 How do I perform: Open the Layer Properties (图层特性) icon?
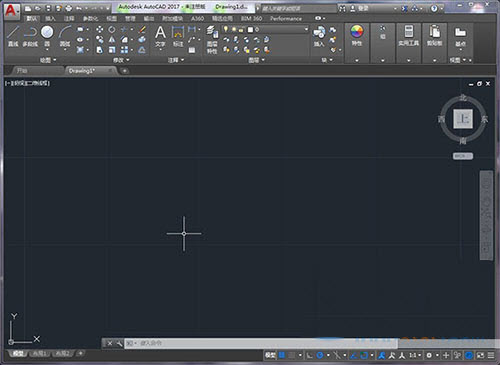(212, 39)
